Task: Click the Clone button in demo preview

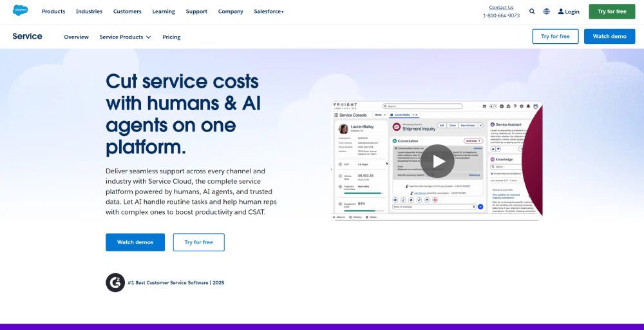Action: click(452, 125)
